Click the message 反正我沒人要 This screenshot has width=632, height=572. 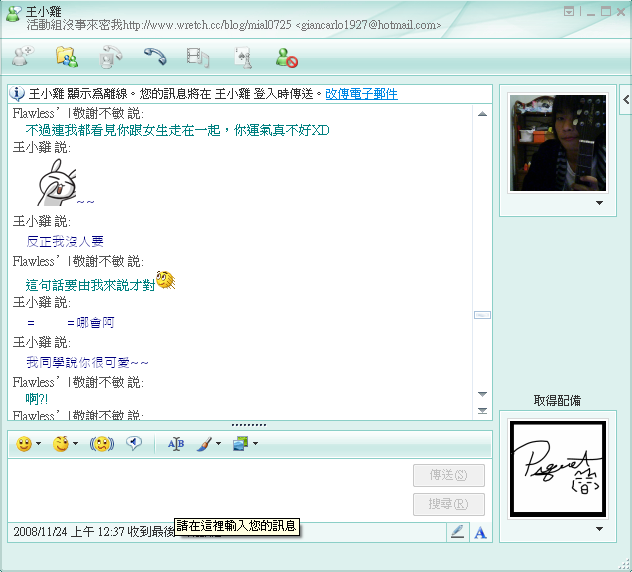[x=65, y=241]
